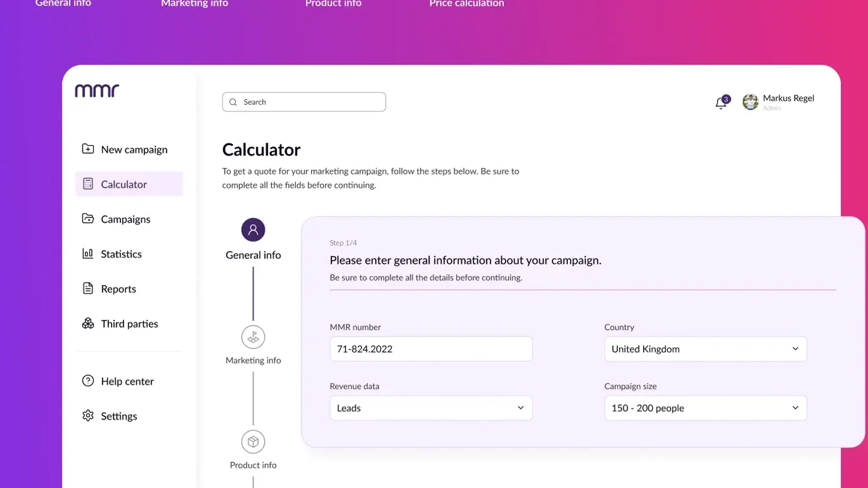Select the General info step circle
The image size is (868, 488).
coord(253,230)
